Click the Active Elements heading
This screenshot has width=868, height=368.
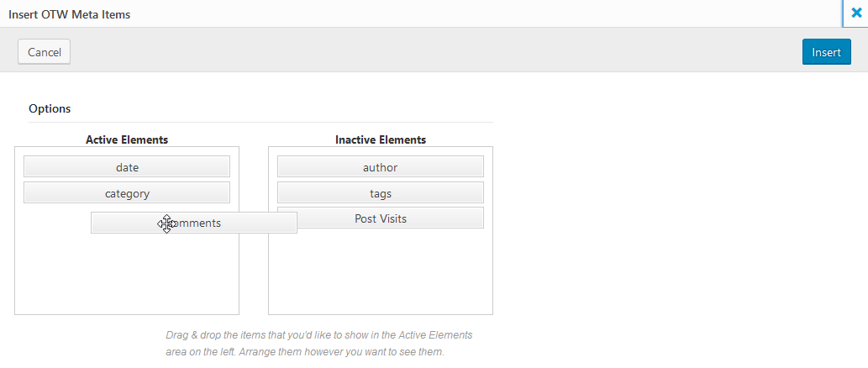click(x=127, y=139)
